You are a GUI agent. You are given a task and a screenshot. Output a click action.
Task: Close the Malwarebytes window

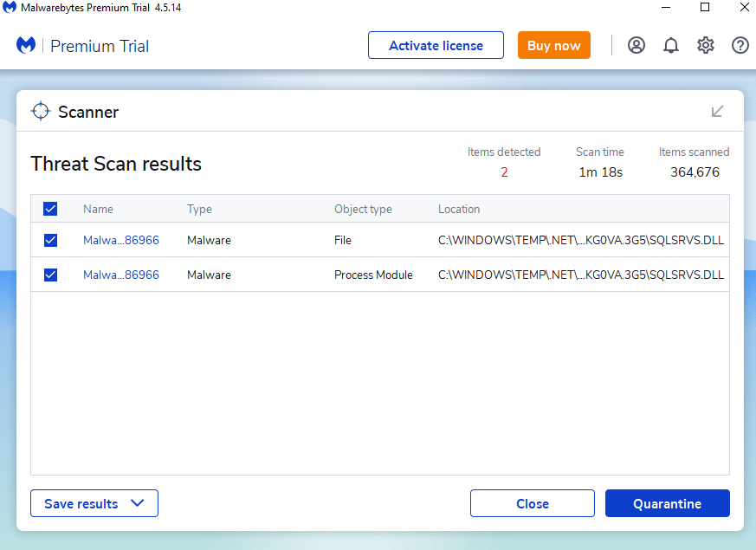point(744,7)
